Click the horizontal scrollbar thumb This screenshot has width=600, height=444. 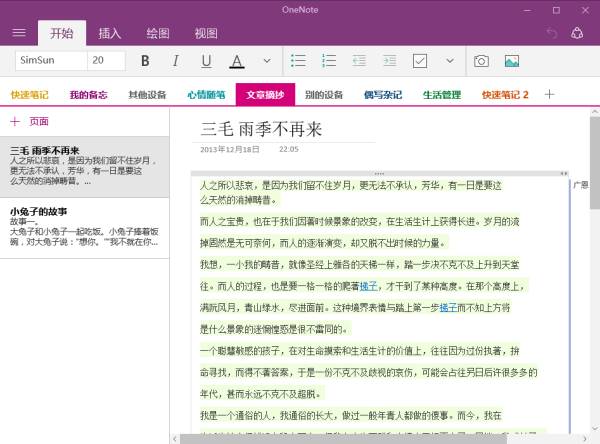pos(344,439)
